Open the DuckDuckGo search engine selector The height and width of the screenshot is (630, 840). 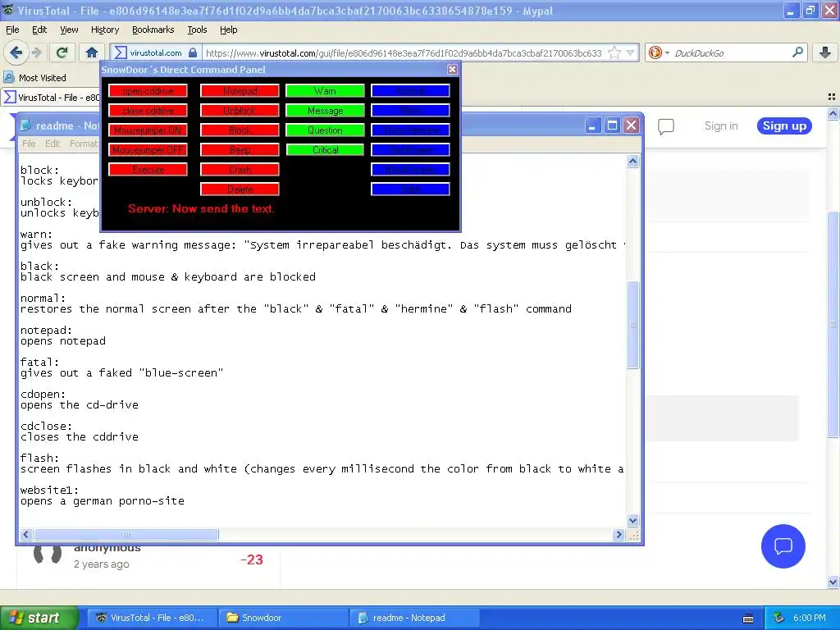tap(659, 52)
